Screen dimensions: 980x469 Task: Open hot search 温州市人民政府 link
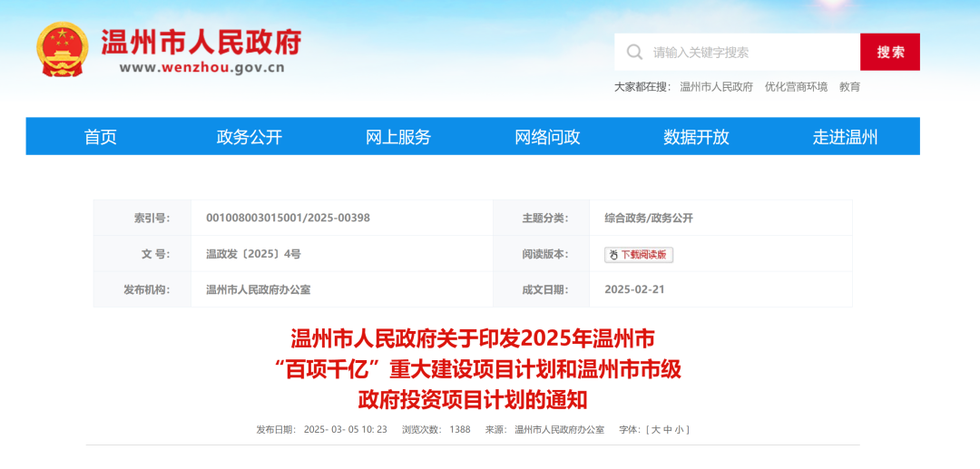[716, 87]
